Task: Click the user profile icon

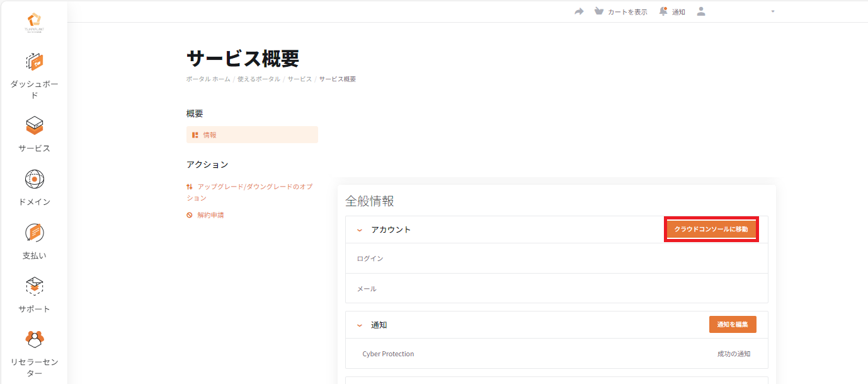Action: [701, 11]
